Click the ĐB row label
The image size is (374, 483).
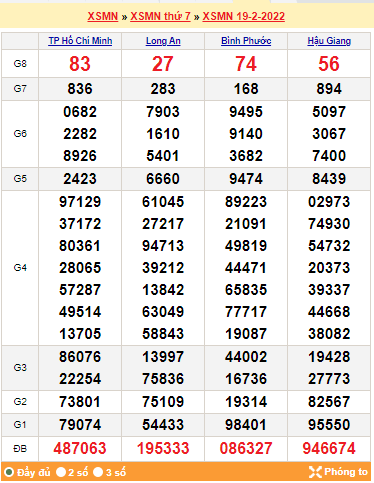click(x=20, y=449)
